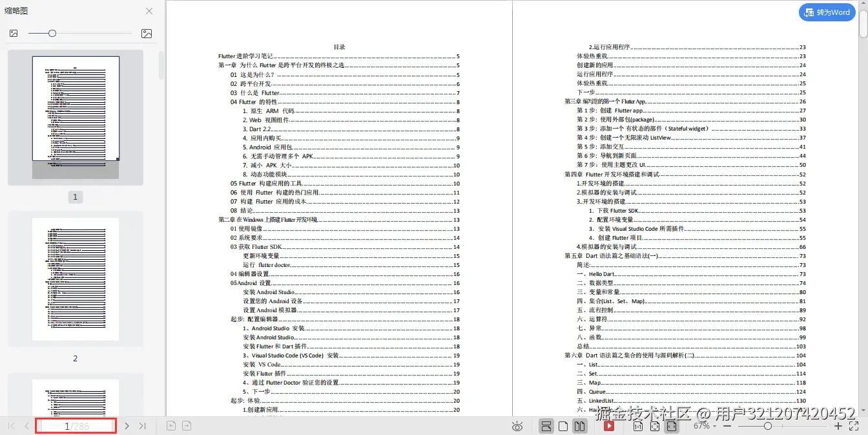Start the slideshow play mode
The height and width of the screenshot is (435, 868).
[x=608, y=427]
